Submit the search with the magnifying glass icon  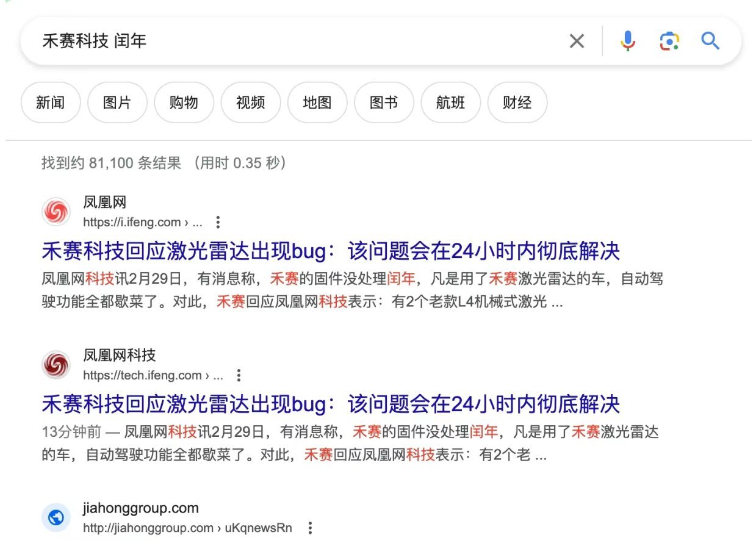pos(710,41)
